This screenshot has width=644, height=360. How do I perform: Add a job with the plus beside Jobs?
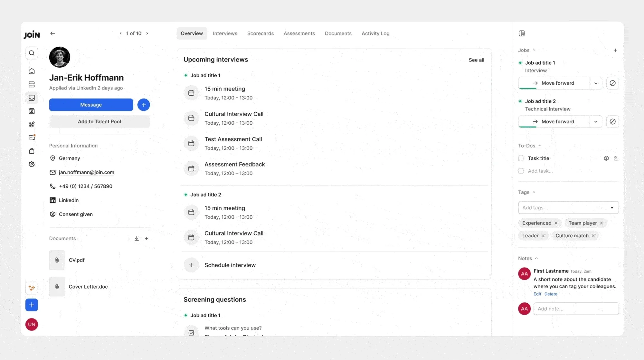coord(615,50)
